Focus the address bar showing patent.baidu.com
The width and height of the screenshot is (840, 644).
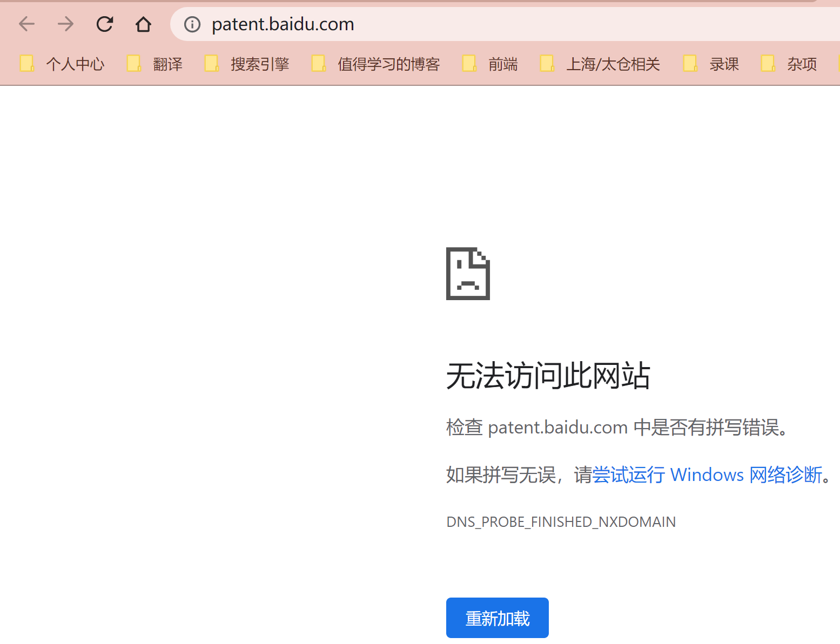click(x=505, y=24)
